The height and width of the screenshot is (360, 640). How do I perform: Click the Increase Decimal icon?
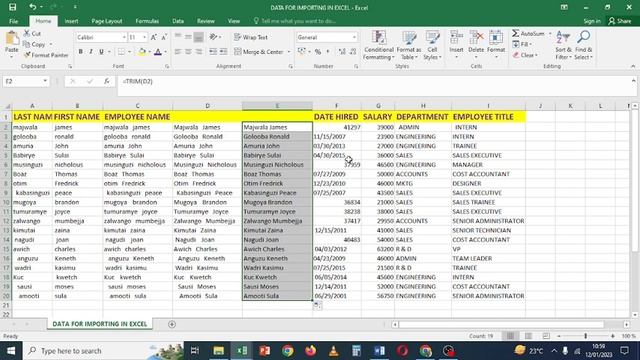tap(342, 52)
